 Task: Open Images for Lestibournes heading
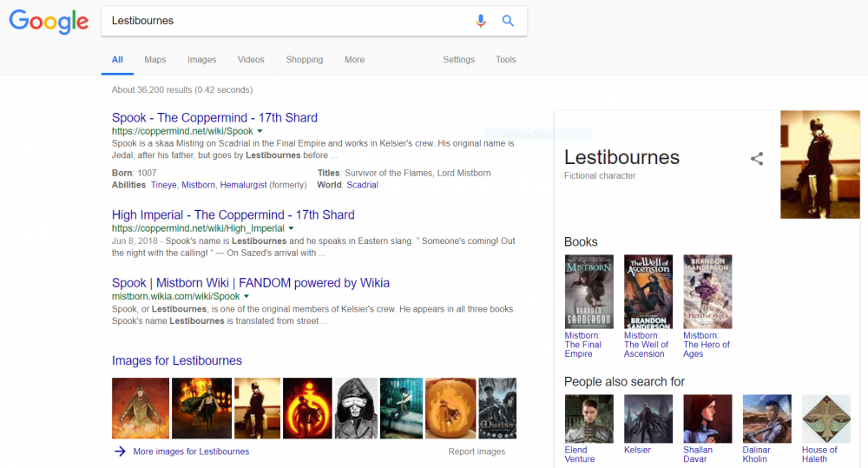pyautogui.click(x=176, y=360)
